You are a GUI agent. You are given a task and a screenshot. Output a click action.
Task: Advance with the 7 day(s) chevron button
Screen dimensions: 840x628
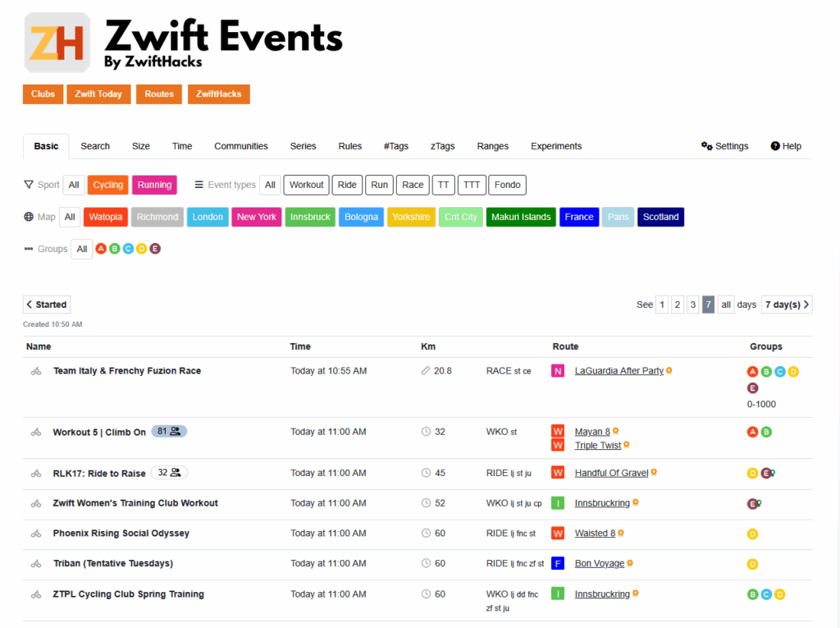click(787, 305)
